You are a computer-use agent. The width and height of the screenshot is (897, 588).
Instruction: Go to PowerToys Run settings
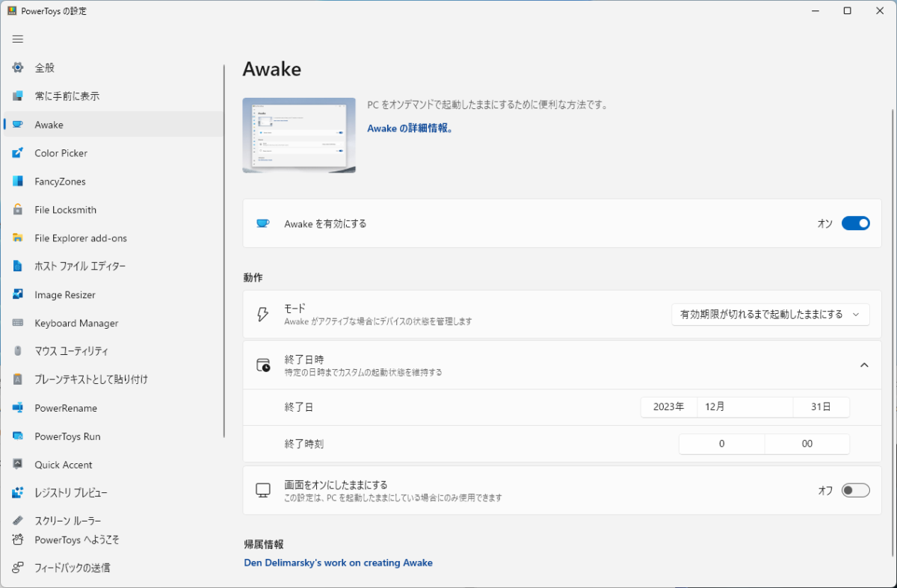(x=114, y=436)
